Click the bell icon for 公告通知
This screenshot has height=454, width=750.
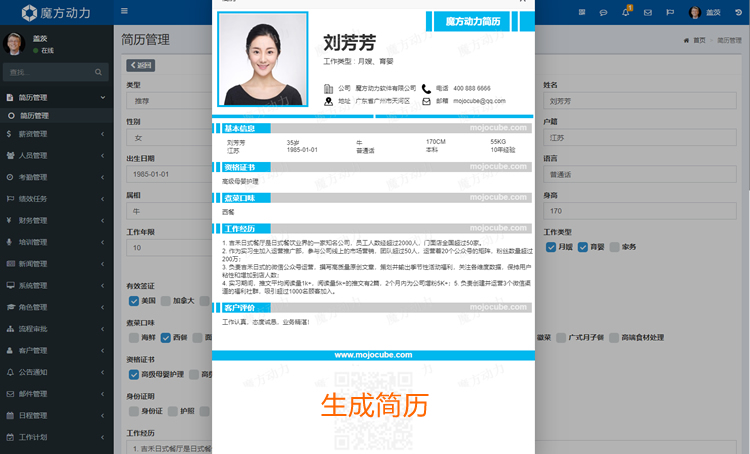tap(10, 372)
